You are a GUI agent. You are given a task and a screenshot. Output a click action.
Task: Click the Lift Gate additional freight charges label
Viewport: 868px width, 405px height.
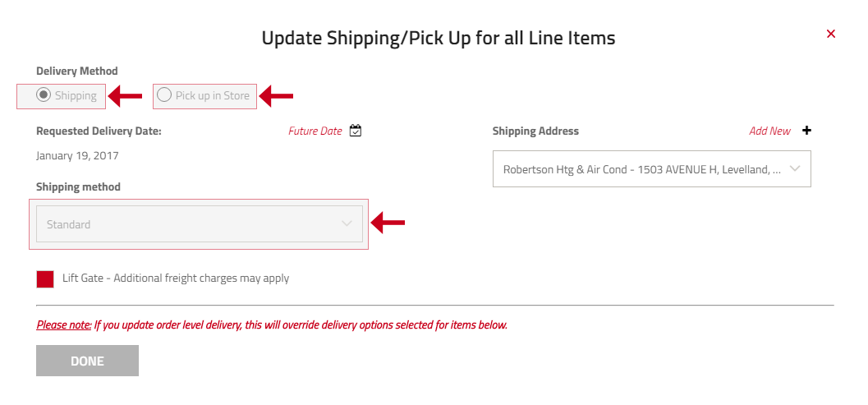coord(176,278)
